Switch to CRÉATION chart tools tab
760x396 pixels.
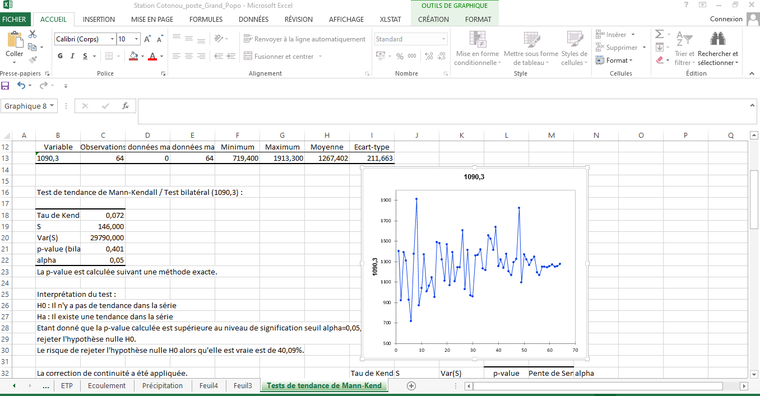pos(433,19)
